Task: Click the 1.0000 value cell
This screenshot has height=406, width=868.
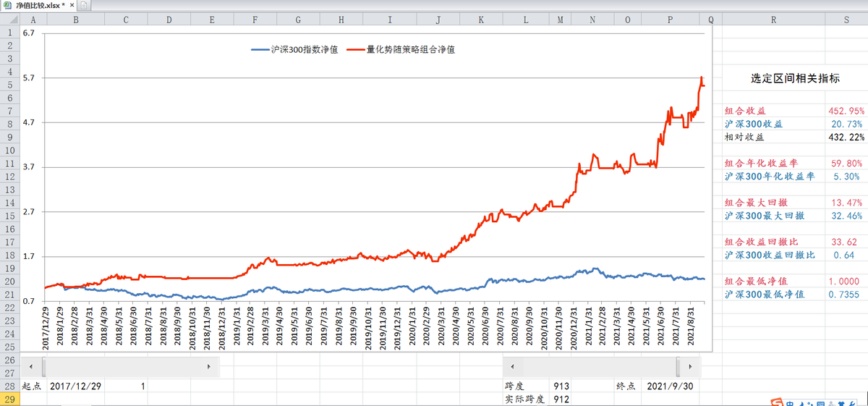Action: [x=846, y=281]
